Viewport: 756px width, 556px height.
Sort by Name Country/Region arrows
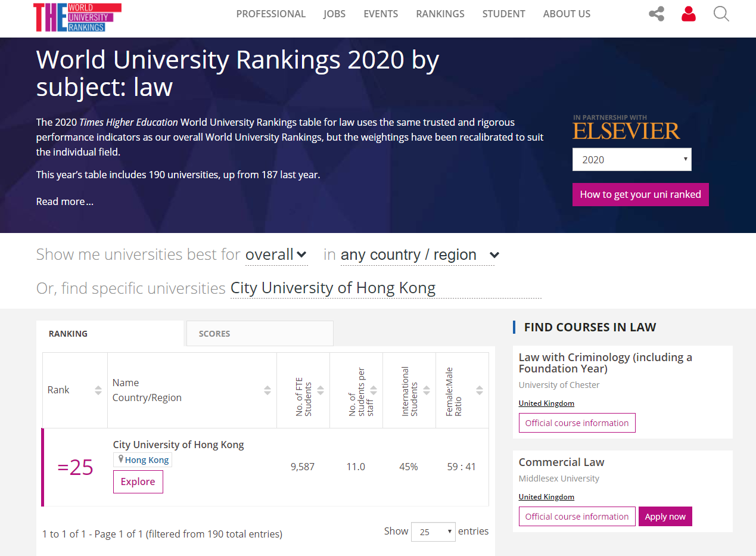(267, 390)
